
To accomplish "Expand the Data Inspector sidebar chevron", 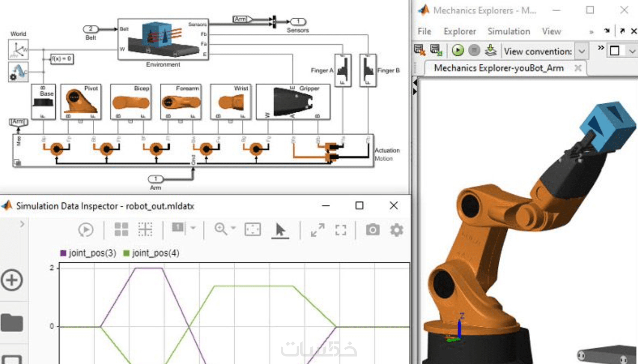I will coord(22,224).
